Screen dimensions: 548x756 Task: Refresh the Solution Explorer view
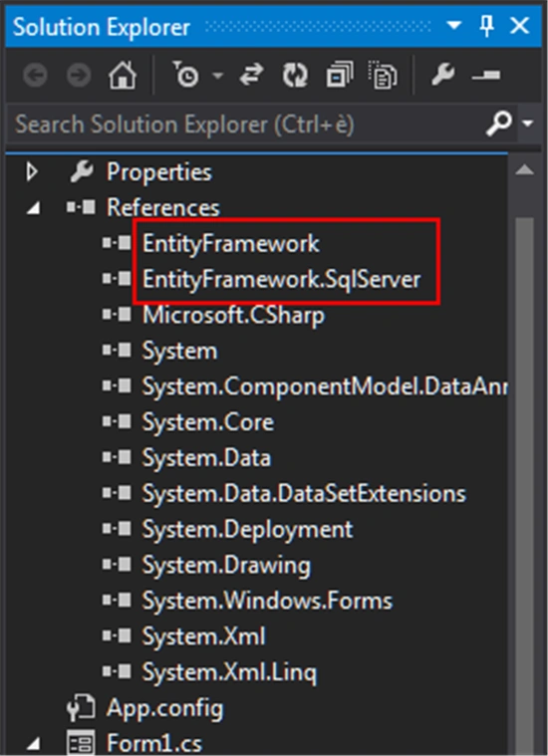point(295,76)
